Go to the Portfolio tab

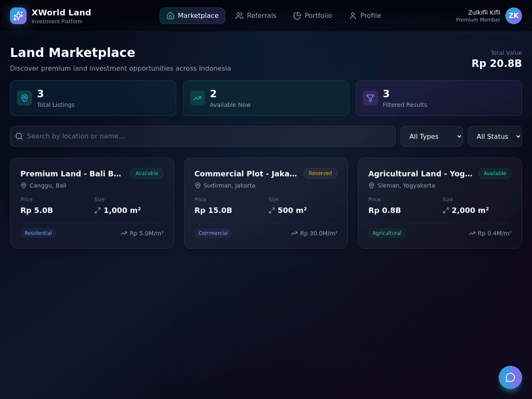tap(313, 16)
